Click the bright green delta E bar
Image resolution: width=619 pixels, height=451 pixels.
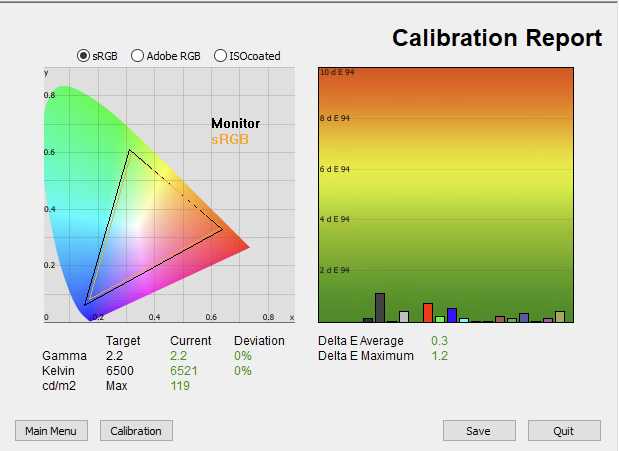440,319
